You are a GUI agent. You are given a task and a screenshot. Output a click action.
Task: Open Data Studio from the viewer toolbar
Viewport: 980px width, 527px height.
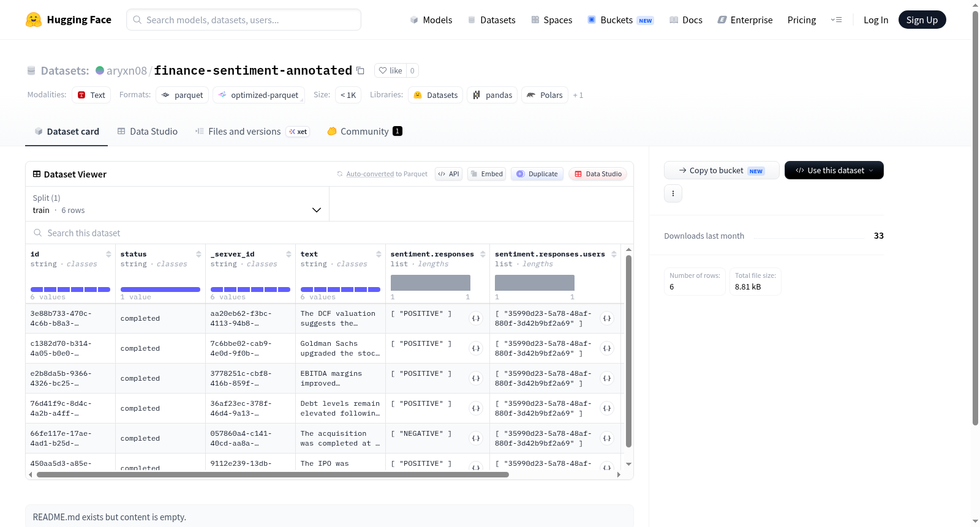[x=598, y=174]
